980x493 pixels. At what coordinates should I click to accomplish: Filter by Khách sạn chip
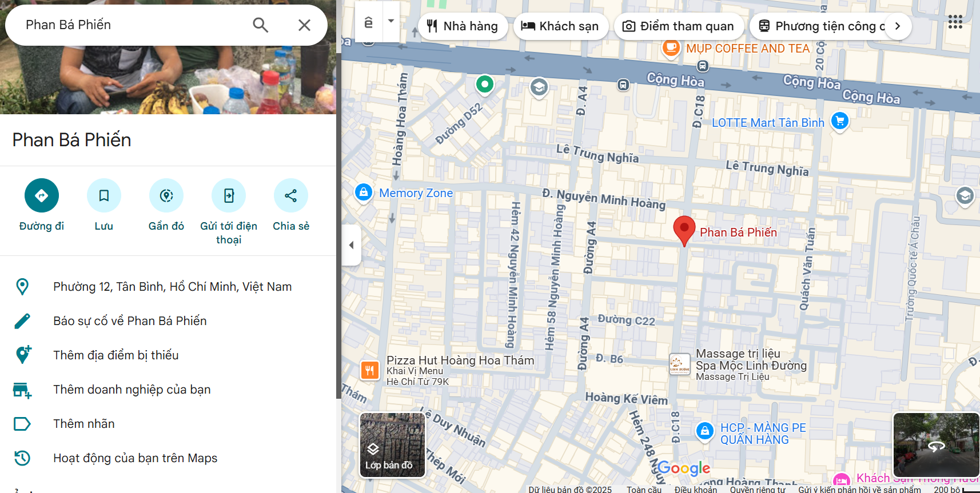tap(561, 26)
